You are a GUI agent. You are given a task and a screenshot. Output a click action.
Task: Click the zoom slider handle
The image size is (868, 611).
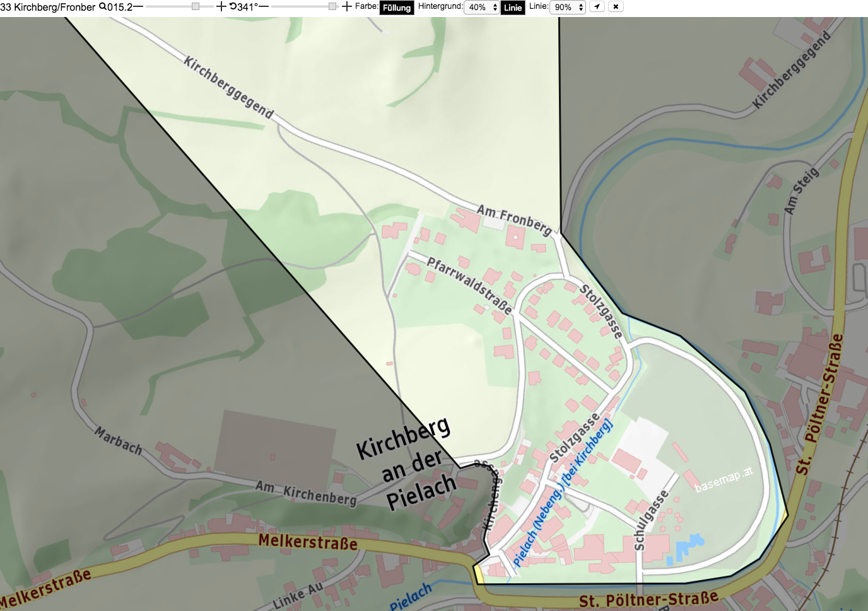[196, 6]
